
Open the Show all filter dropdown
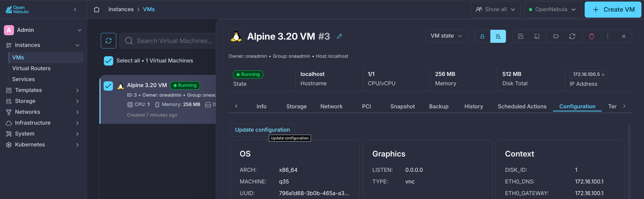pyautogui.click(x=496, y=10)
